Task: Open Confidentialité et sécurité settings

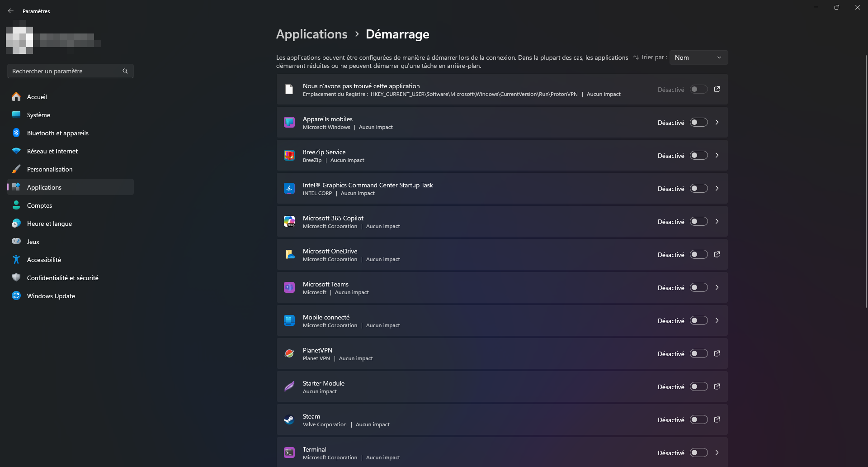Action: pyautogui.click(x=71, y=278)
